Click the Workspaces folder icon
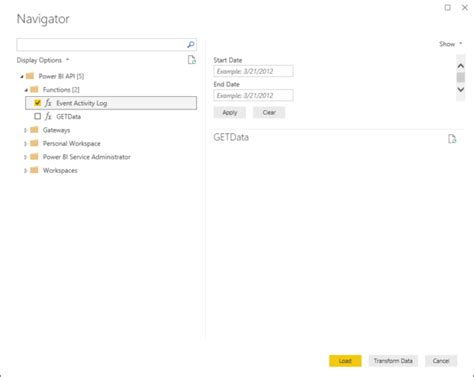The width and height of the screenshot is (474, 377). (x=34, y=170)
